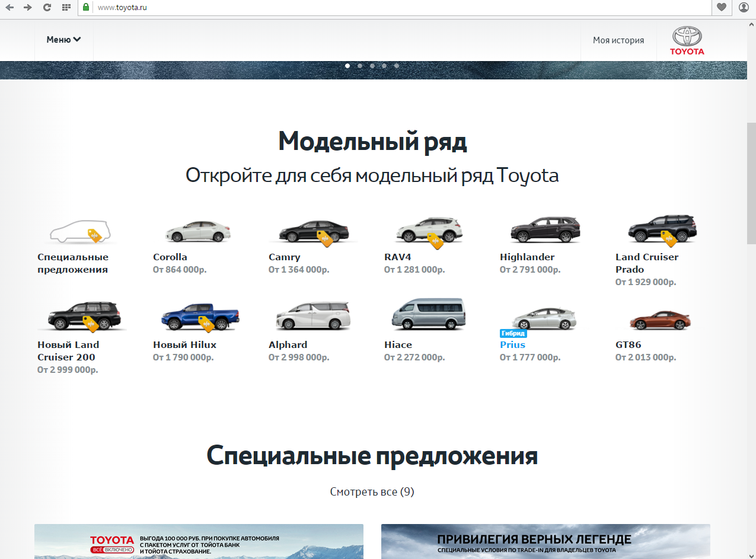Open the GT86 model link
The image size is (756, 559).
pos(628,345)
